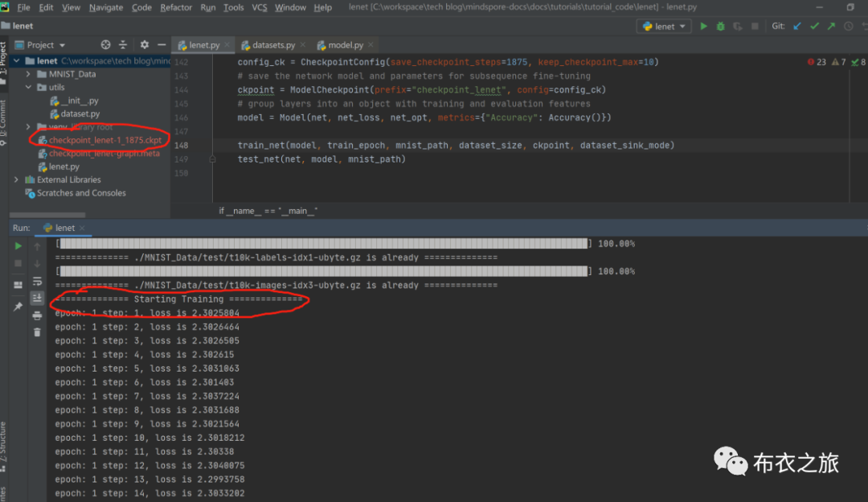Image resolution: width=868 pixels, height=502 pixels.
Task: Restore layout icon in Run panel
Action: point(18,285)
